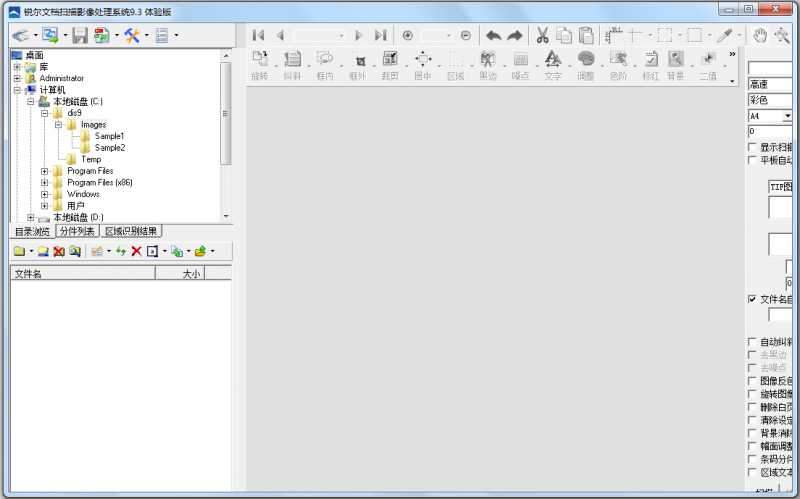Image resolution: width=800 pixels, height=499 pixels.
Task: Toggle the 显示扫描 checkbox
Action: pos(753,147)
